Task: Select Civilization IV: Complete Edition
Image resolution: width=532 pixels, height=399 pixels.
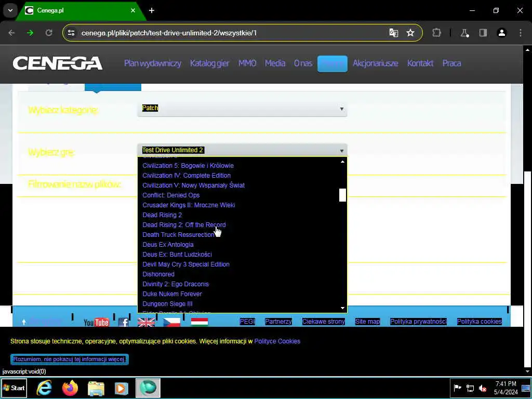Action: pyautogui.click(x=187, y=176)
